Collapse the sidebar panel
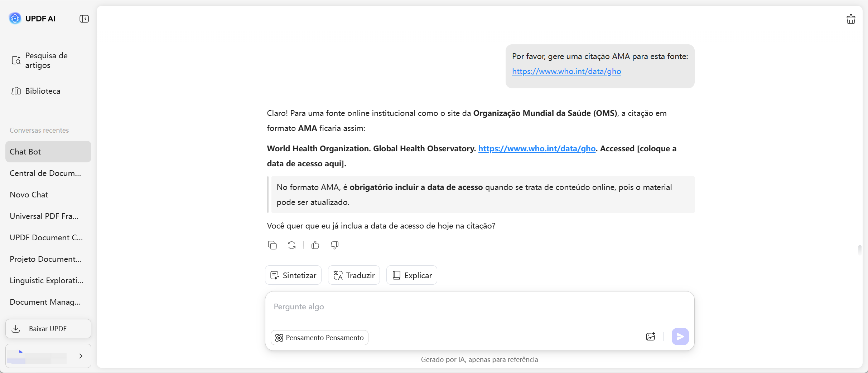Viewport: 868px width, 373px height. pyautogui.click(x=84, y=19)
